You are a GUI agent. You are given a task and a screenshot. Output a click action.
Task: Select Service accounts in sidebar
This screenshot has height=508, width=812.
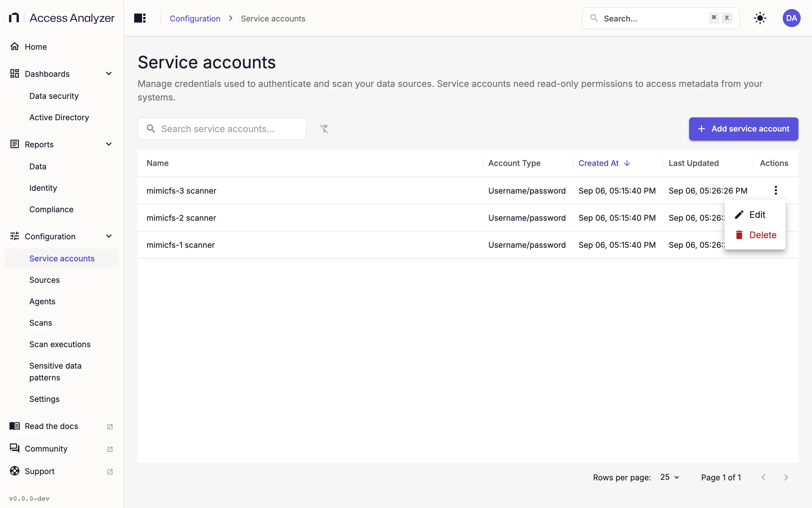click(x=62, y=258)
